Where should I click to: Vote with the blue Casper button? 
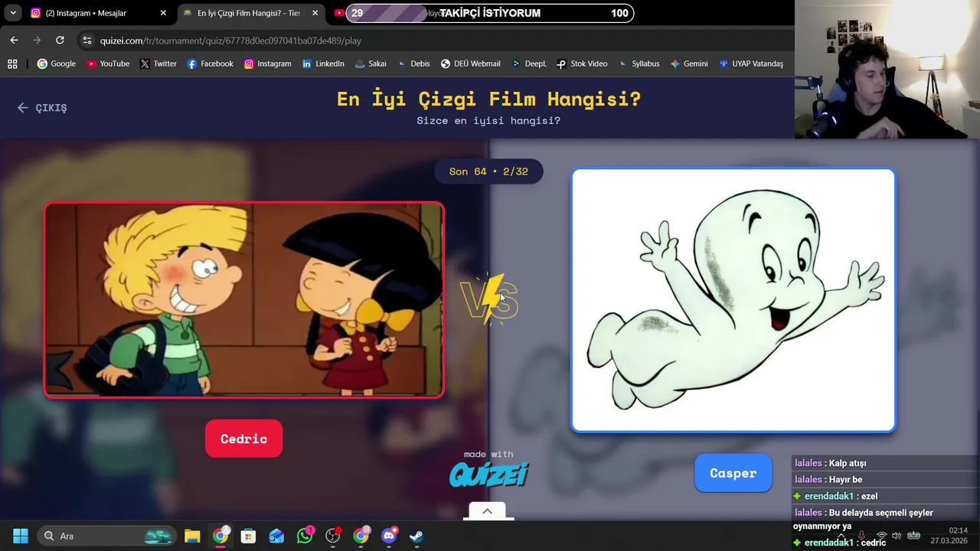733,473
